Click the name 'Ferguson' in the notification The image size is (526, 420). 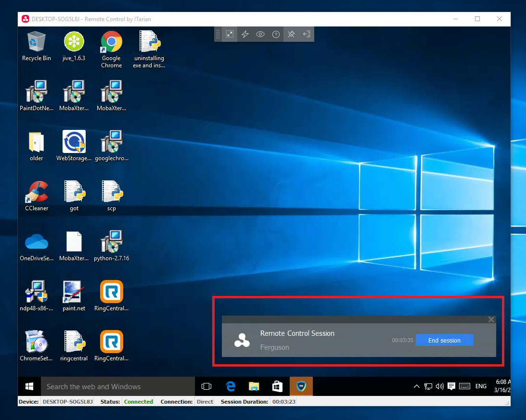(x=274, y=347)
